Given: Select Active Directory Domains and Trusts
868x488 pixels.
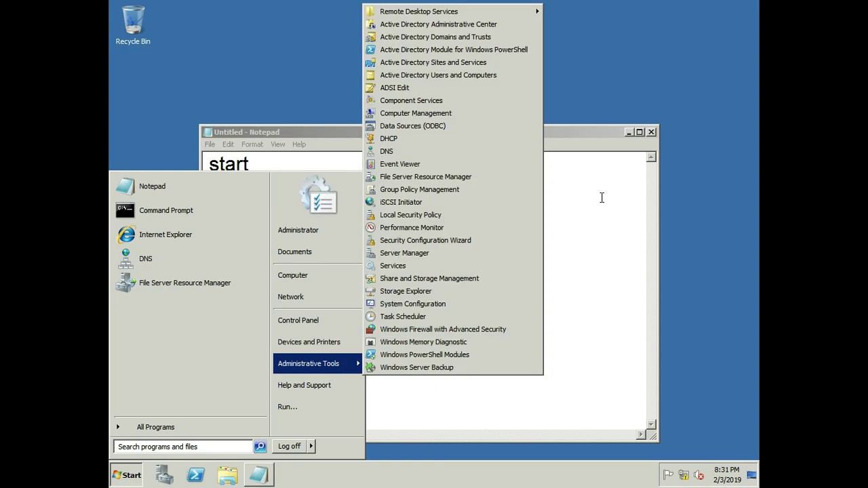Looking at the screenshot, I should click(x=453, y=37).
